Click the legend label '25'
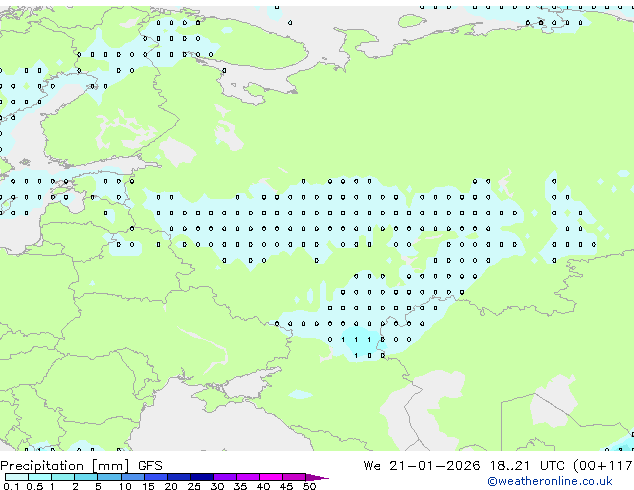This screenshot has height=490, width=634. point(194,486)
